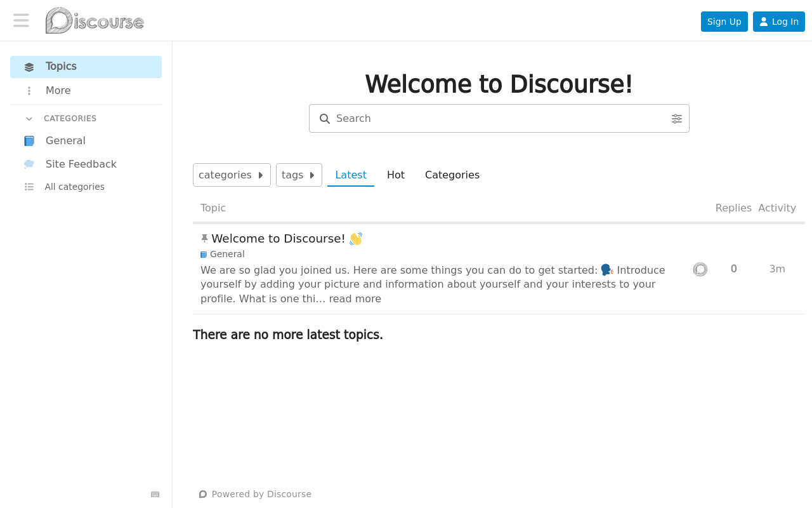Open the Powered by Discourse link
Image resolution: width=812 pixels, height=508 pixels.
click(255, 494)
